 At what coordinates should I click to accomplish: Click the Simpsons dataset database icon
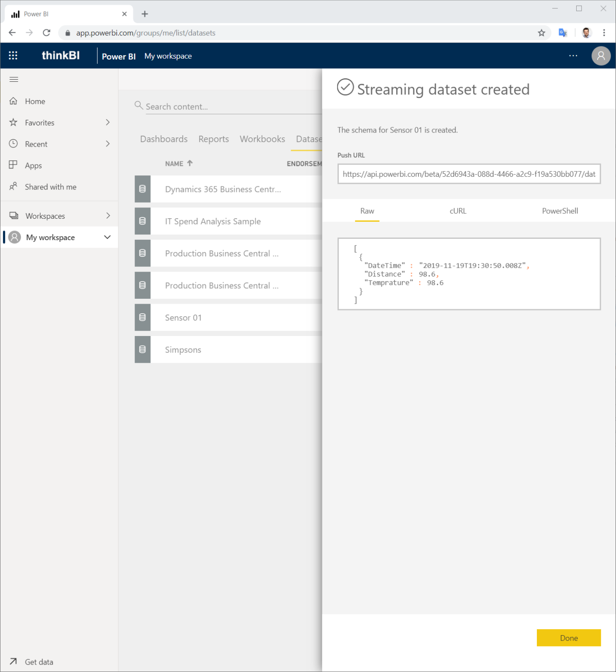click(142, 349)
